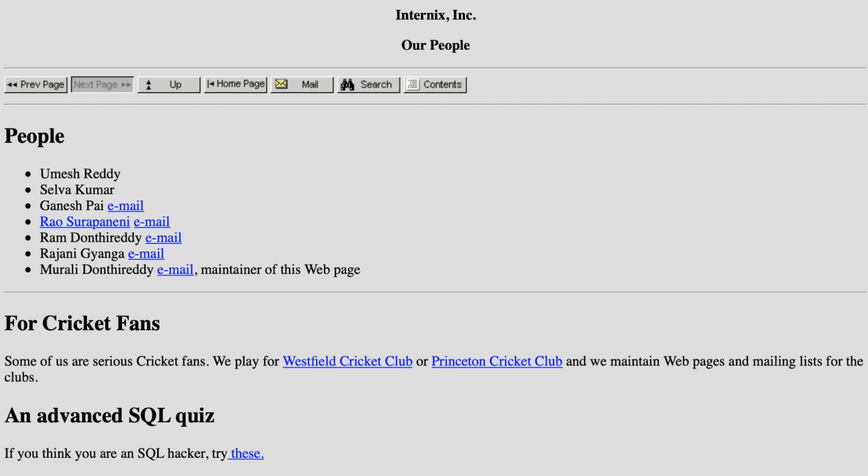Click Ram Donthireddy e-mail link
The height and width of the screenshot is (476, 868).
point(163,237)
